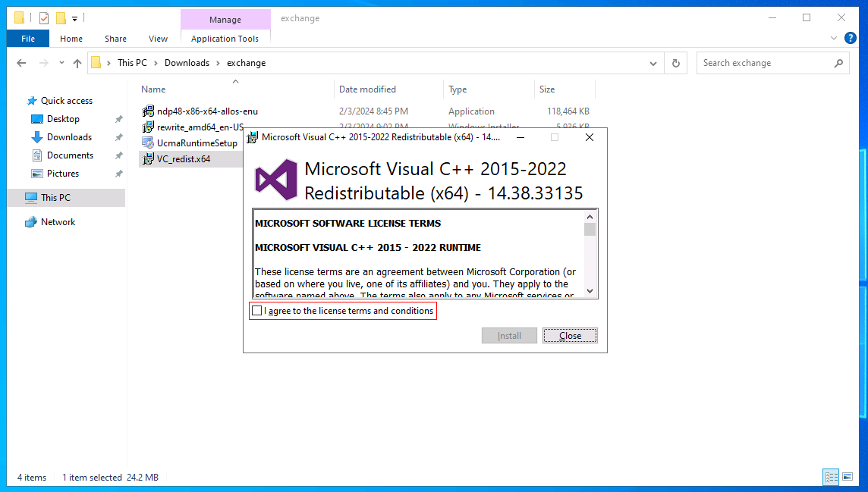Click the Downloads arrow icon in sidebar
The height and width of the screenshot is (492, 868).
(x=37, y=137)
